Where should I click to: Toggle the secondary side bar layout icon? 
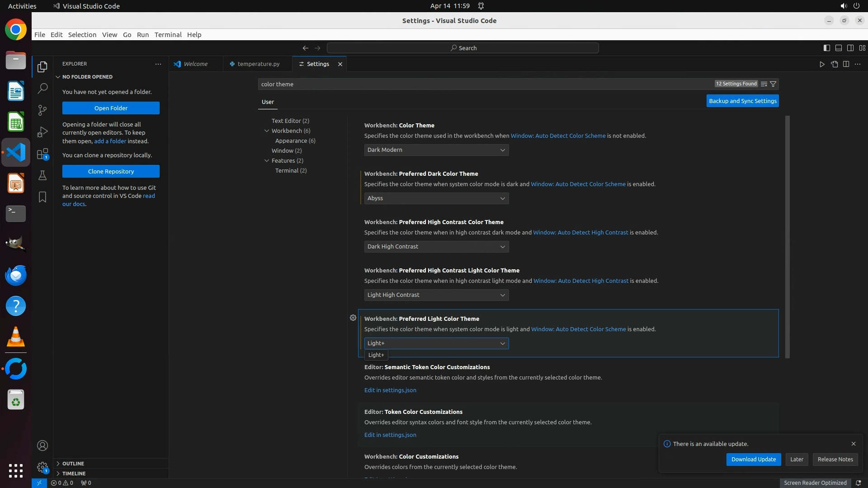850,48
